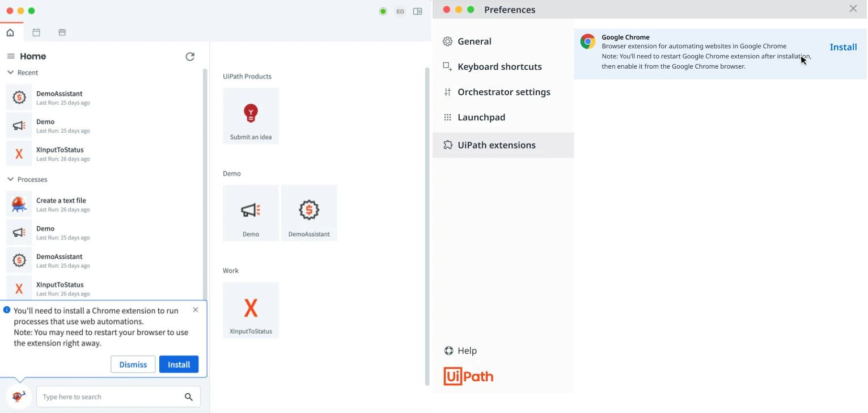Open the Submit an idea tile
Viewport: 868px width, 413px height.
click(x=251, y=116)
